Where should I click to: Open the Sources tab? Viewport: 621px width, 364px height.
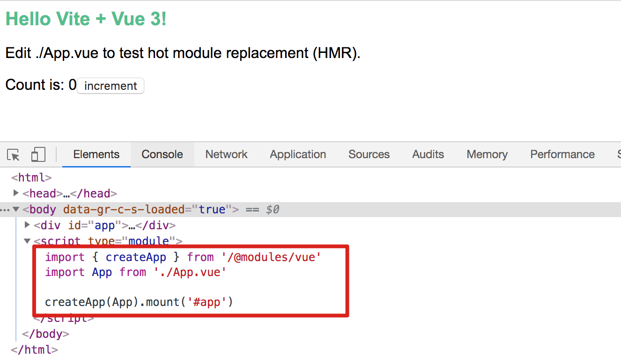[x=369, y=154]
